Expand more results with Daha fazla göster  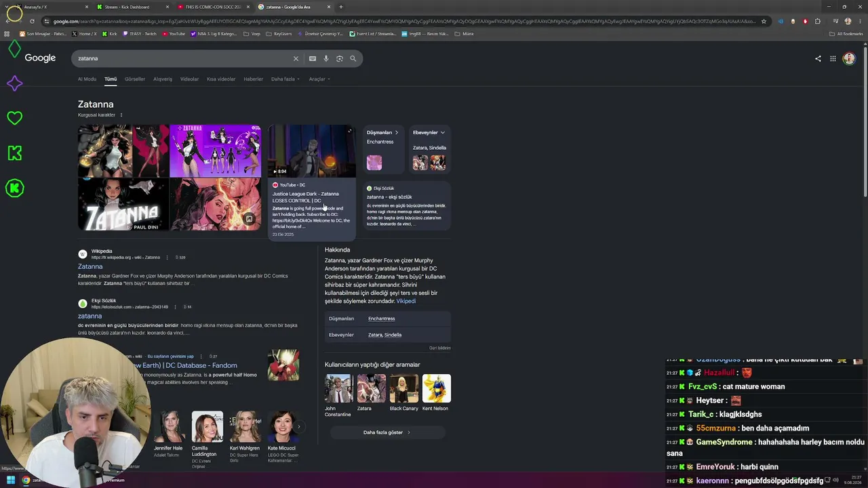(x=387, y=432)
